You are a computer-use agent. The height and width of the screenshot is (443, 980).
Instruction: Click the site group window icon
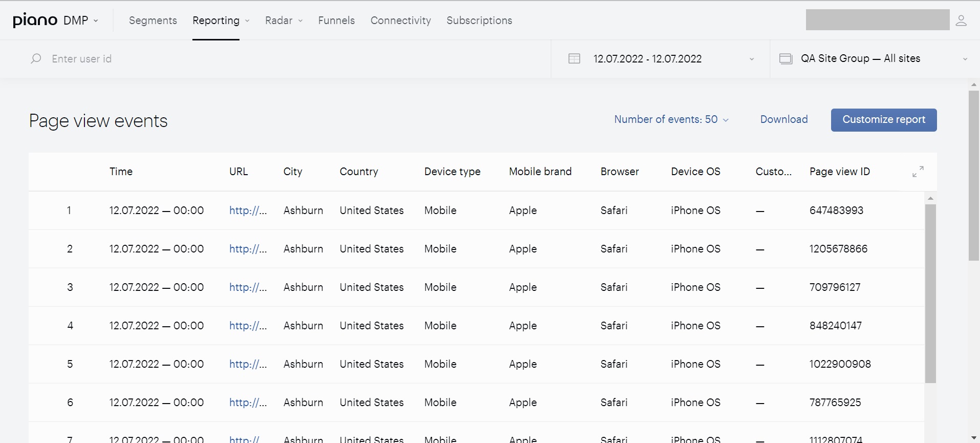(x=786, y=59)
